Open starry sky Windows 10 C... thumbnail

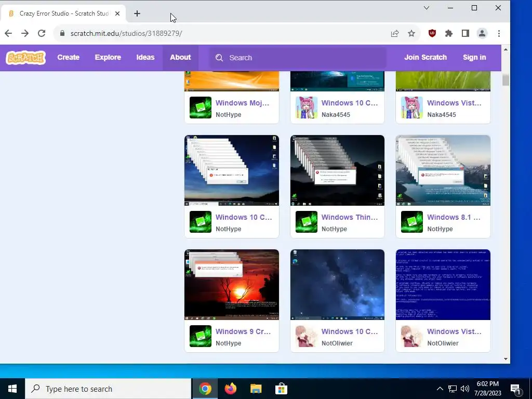(x=337, y=285)
